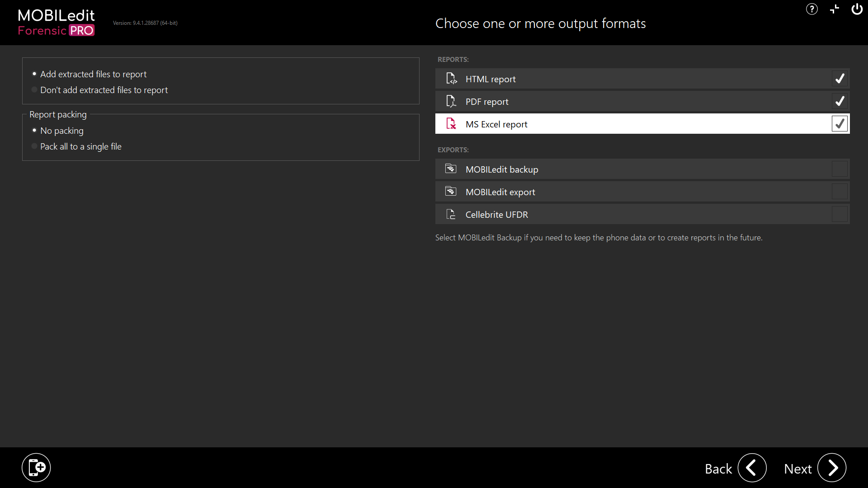
Task: Click the PDF report file icon
Action: 451,101
